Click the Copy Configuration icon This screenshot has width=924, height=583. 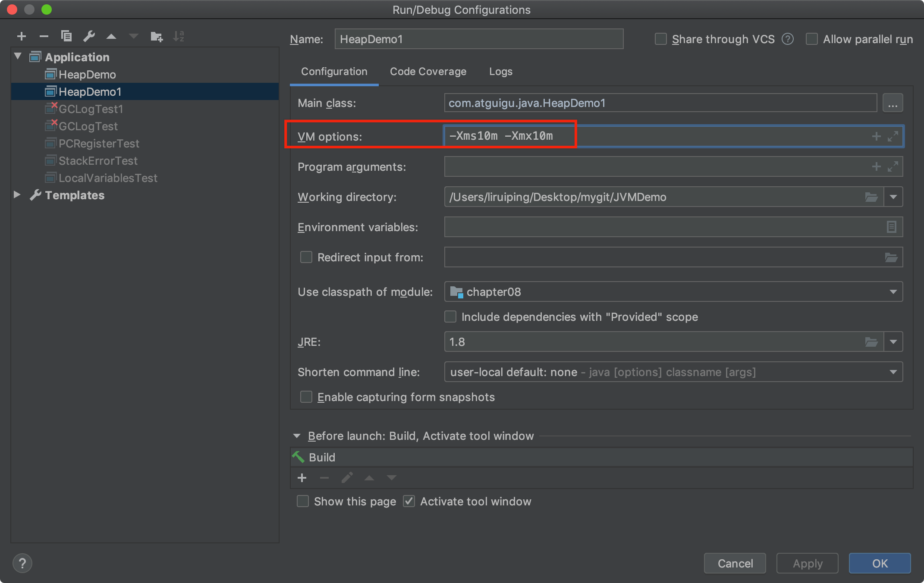coord(66,36)
